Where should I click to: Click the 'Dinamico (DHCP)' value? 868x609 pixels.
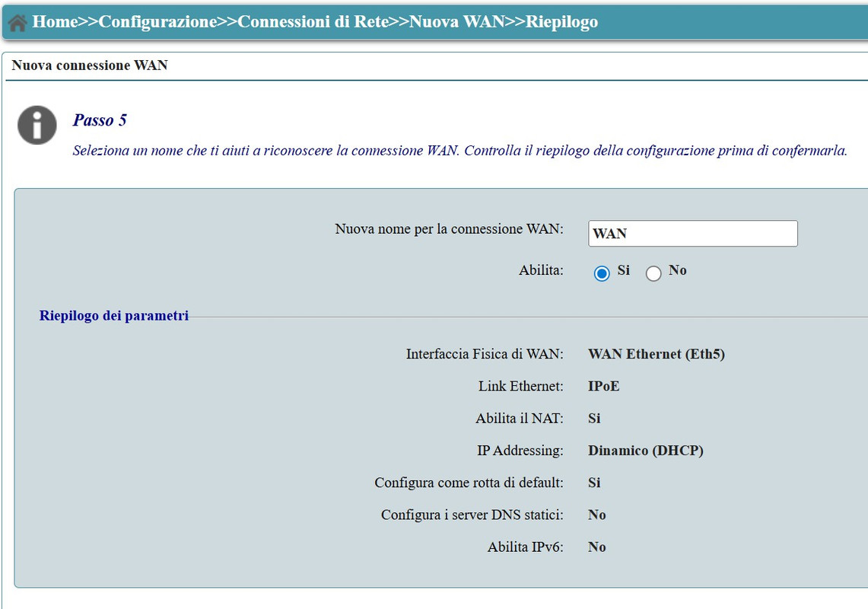645,451
